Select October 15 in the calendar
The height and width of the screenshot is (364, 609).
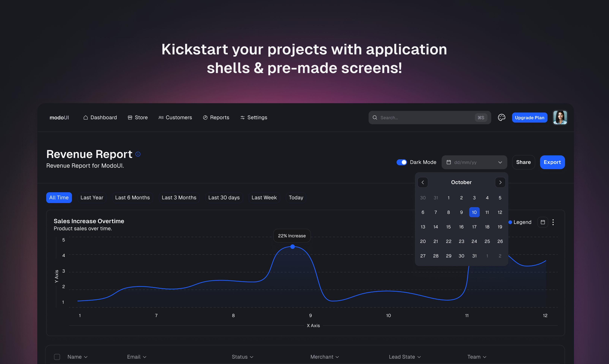449,227
